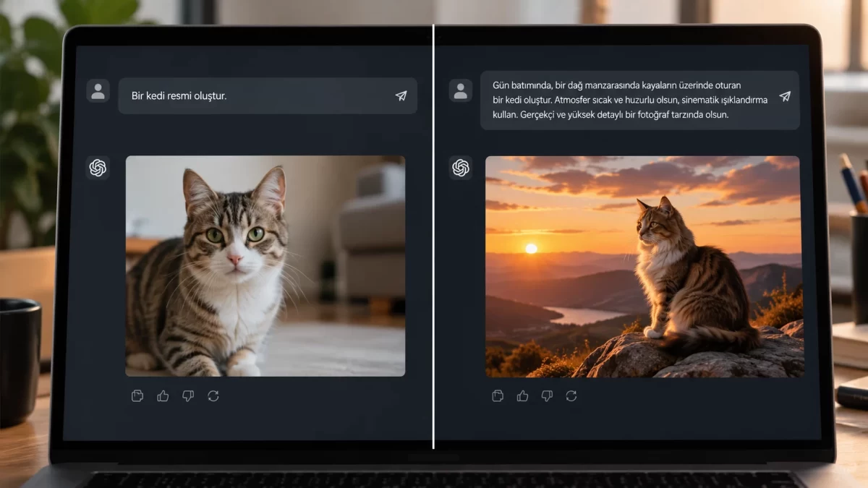Send the "Bir kedi resmi oluştur." prompt
The image size is (868, 488).
[401, 96]
